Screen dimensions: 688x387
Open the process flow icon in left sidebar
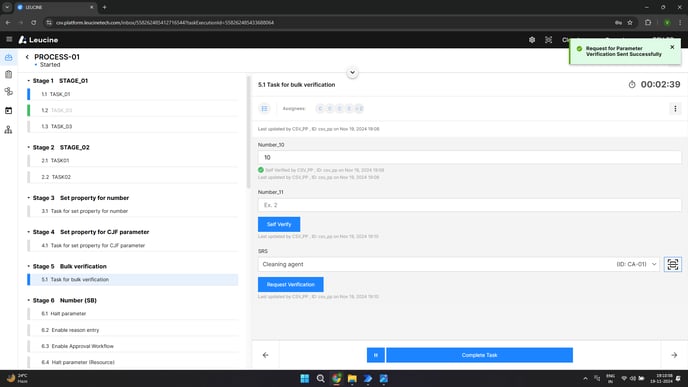tap(8, 92)
